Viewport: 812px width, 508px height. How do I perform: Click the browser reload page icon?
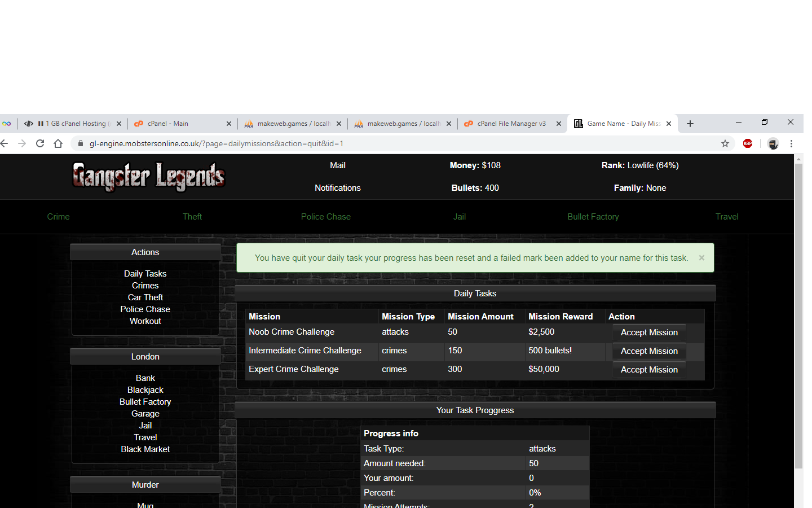40,143
